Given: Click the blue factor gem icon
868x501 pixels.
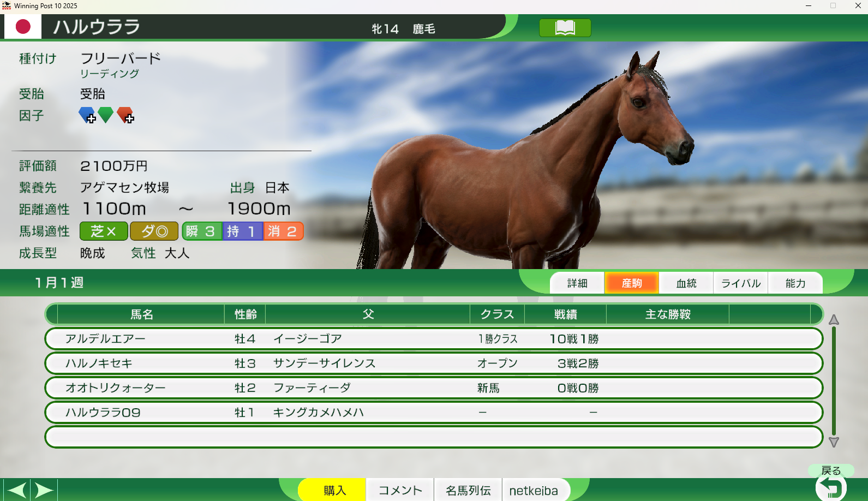Looking at the screenshot, I should (x=87, y=115).
